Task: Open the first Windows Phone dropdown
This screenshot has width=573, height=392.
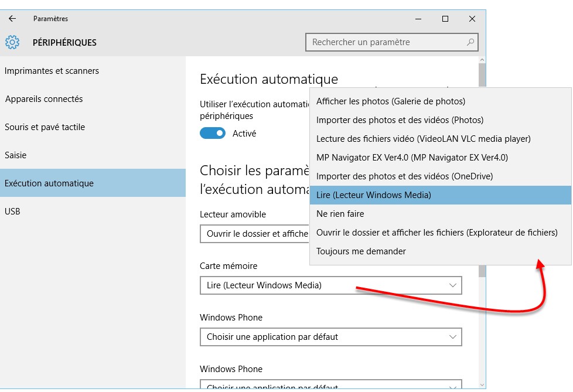Action: (x=330, y=337)
